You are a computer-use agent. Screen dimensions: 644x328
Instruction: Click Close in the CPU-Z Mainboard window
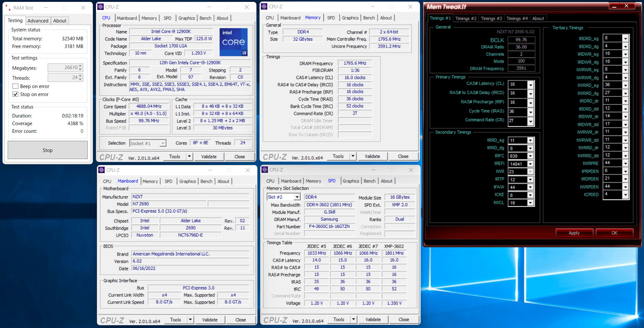click(x=240, y=320)
